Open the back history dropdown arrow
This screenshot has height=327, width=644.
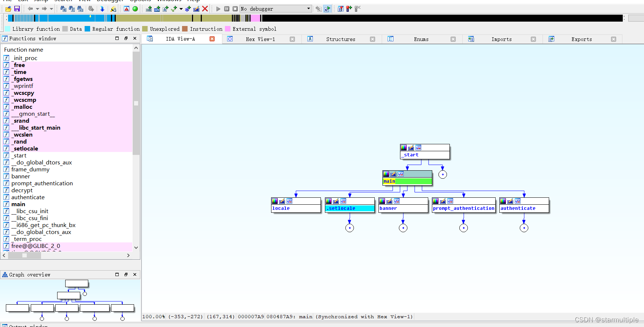pyautogui.click(x=37, y=9)
